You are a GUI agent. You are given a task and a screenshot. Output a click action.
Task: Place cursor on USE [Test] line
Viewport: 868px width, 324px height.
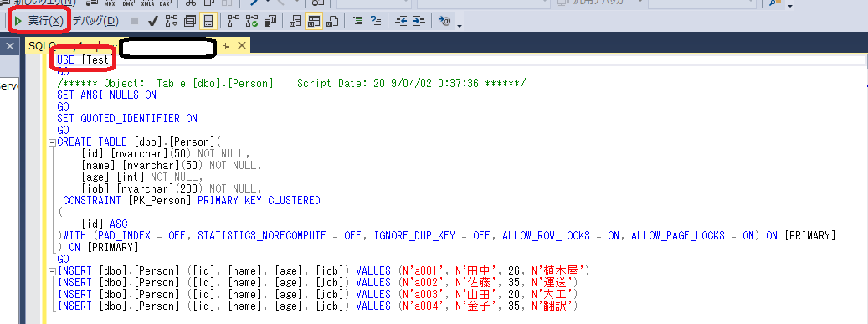pos(85,60)
